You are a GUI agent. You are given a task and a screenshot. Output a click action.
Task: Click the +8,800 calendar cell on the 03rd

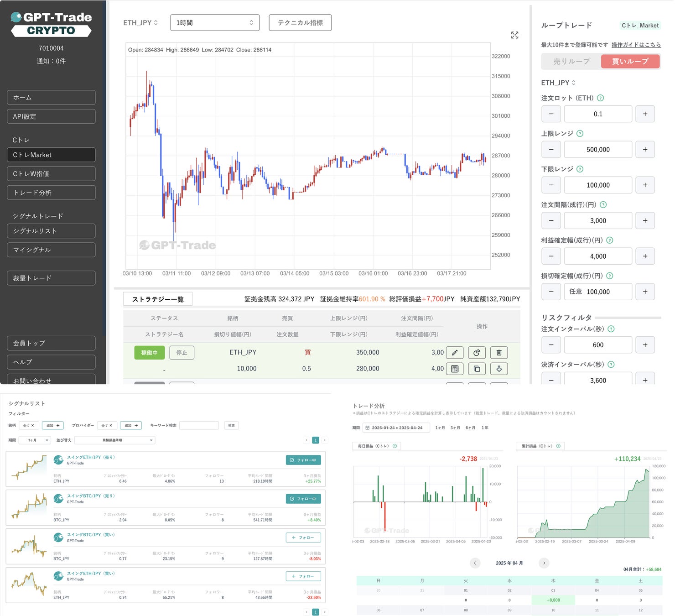pos(553,600)
